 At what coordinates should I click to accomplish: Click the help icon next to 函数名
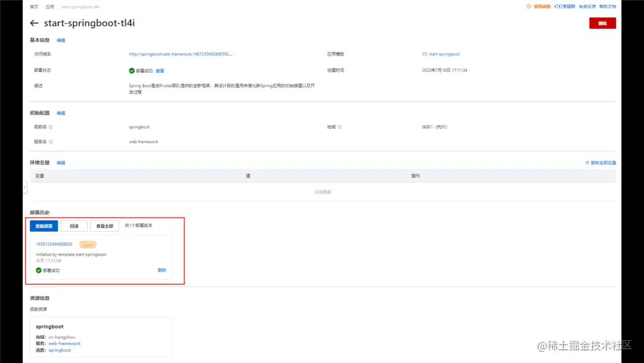51,127
